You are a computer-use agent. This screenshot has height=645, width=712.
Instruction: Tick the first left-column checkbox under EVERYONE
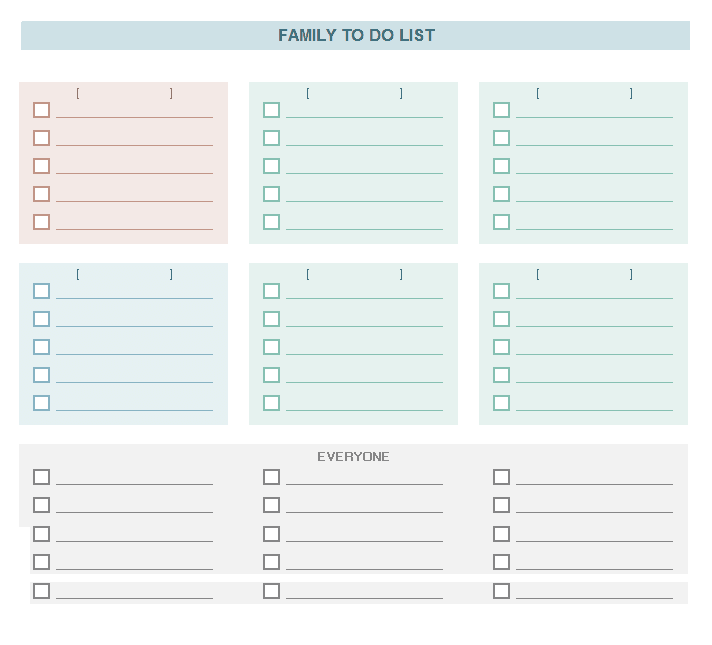pos(41,477)
